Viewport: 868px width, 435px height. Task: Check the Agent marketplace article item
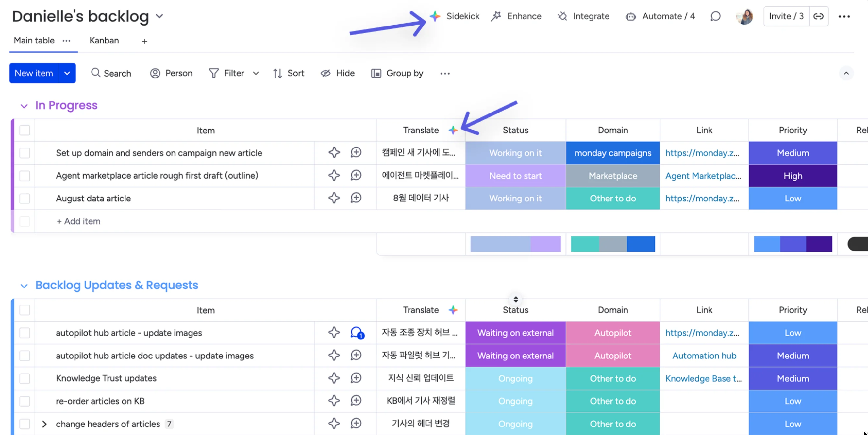(25, 175)
